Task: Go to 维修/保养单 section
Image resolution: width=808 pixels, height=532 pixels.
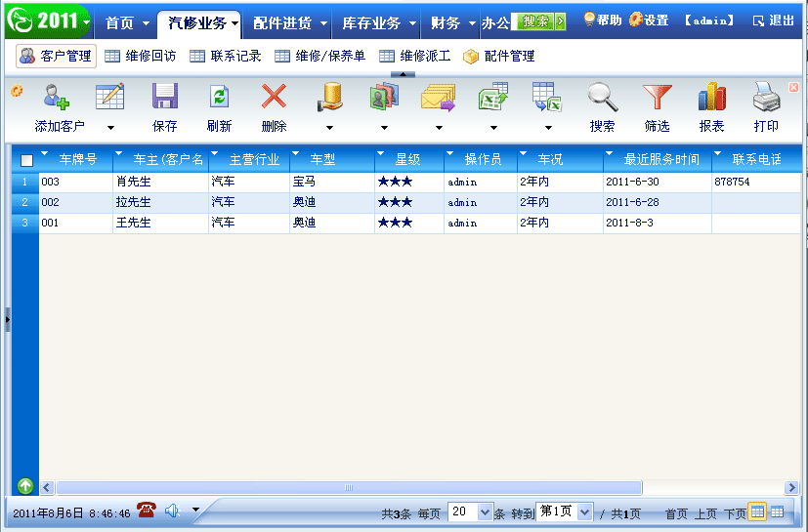Action: [x=319, y=57]
